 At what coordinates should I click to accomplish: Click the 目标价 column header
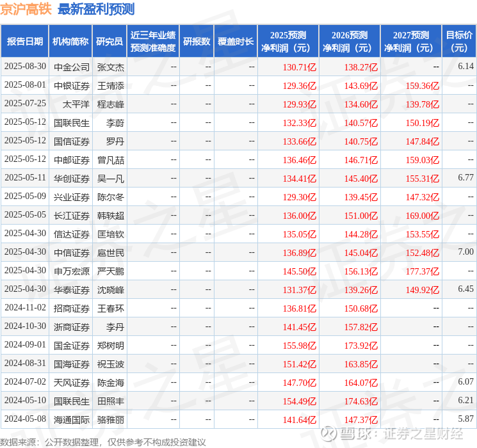[x=458, y=42]
